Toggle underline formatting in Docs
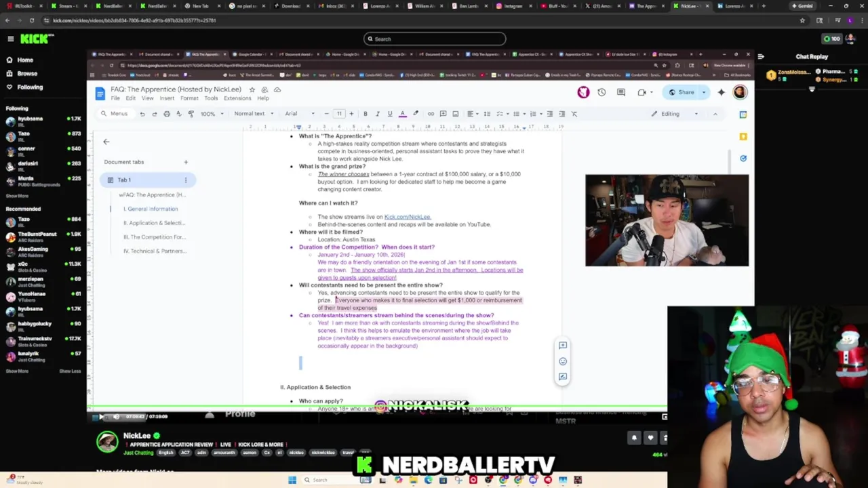 tap(389, 114)
